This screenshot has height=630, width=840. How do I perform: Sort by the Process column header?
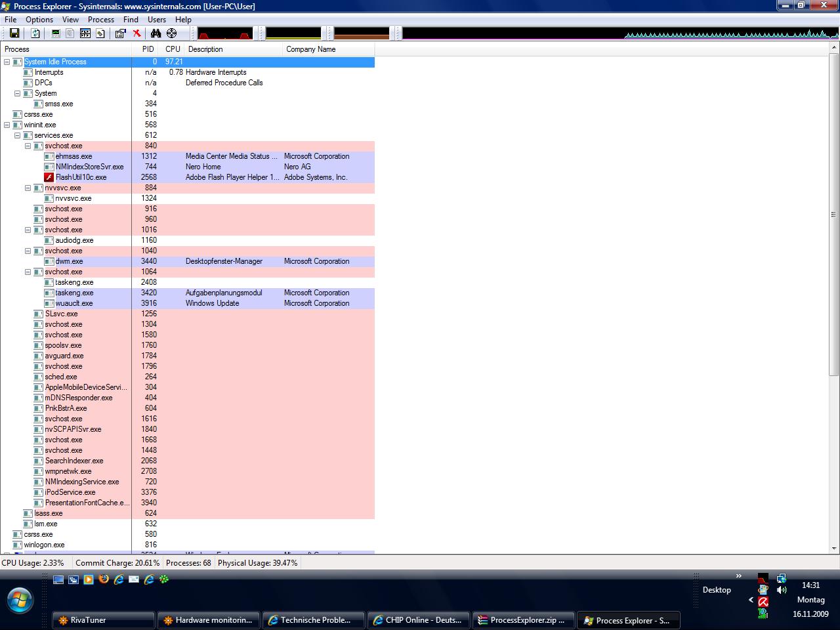click(66, 49)
